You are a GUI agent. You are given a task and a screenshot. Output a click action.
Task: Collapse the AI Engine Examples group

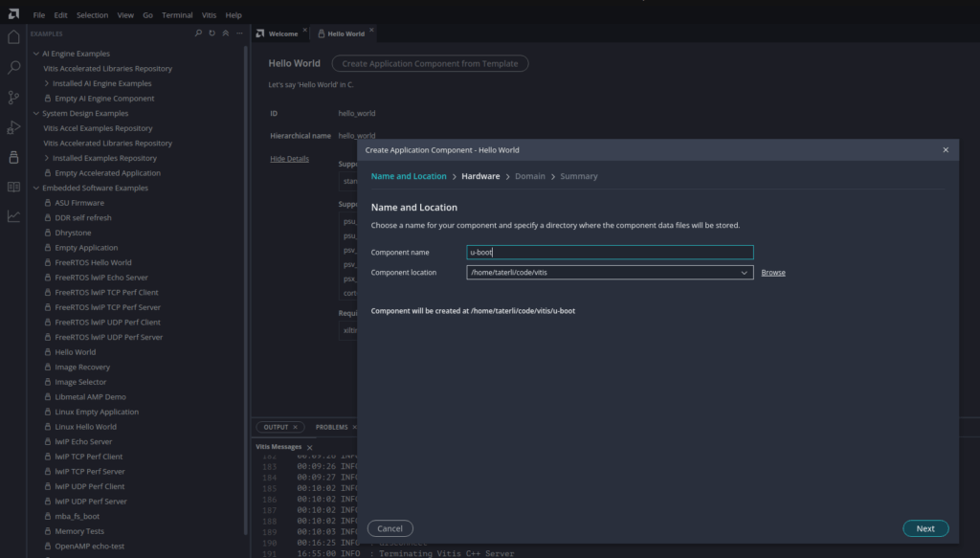click(x=36, y=54)
